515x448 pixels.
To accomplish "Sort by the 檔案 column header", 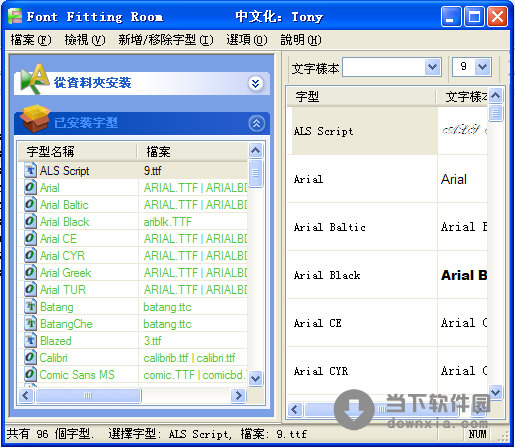I will (192, 152).
